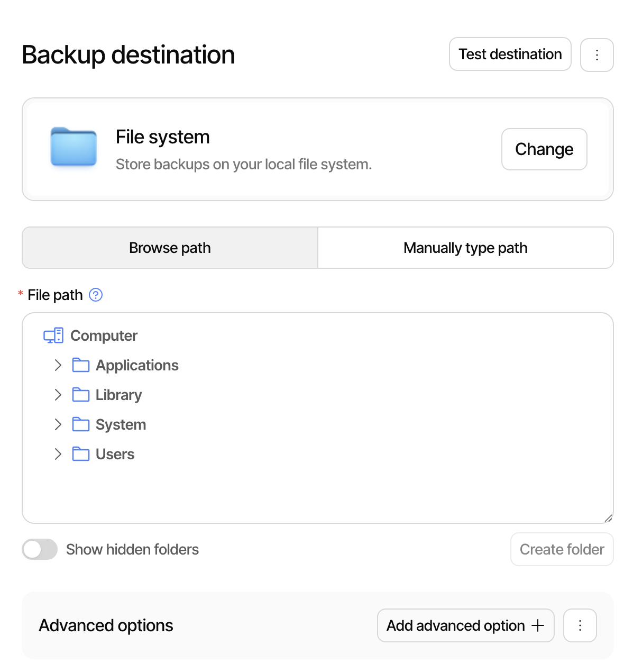Click the folder icon next to Library

(81, 395)
